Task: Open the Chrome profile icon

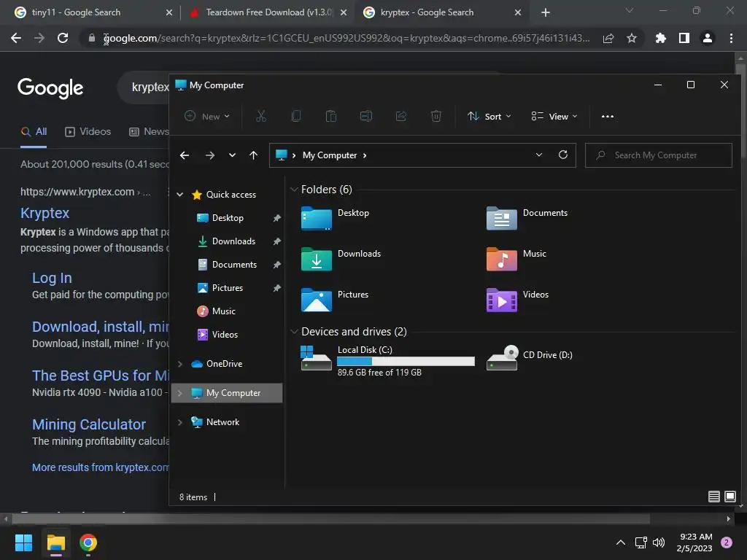Action: coord(708,38)
